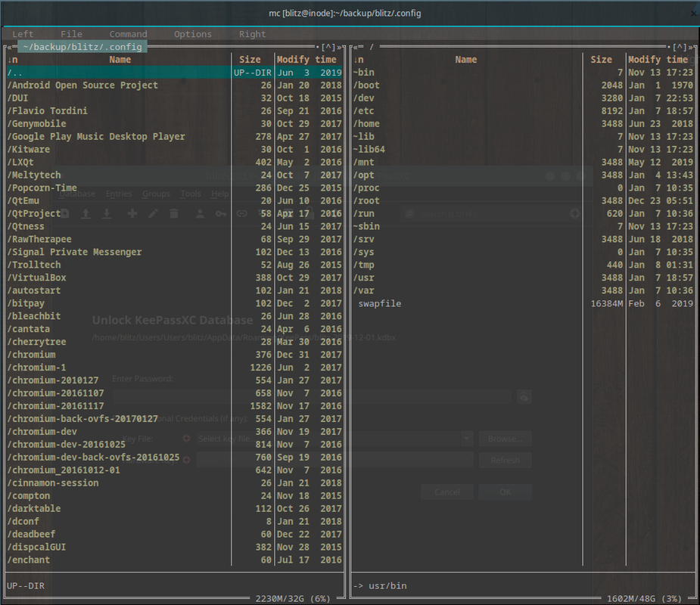
Task: Sort the root / panel by Name header
Action: (x=466, y=59)
